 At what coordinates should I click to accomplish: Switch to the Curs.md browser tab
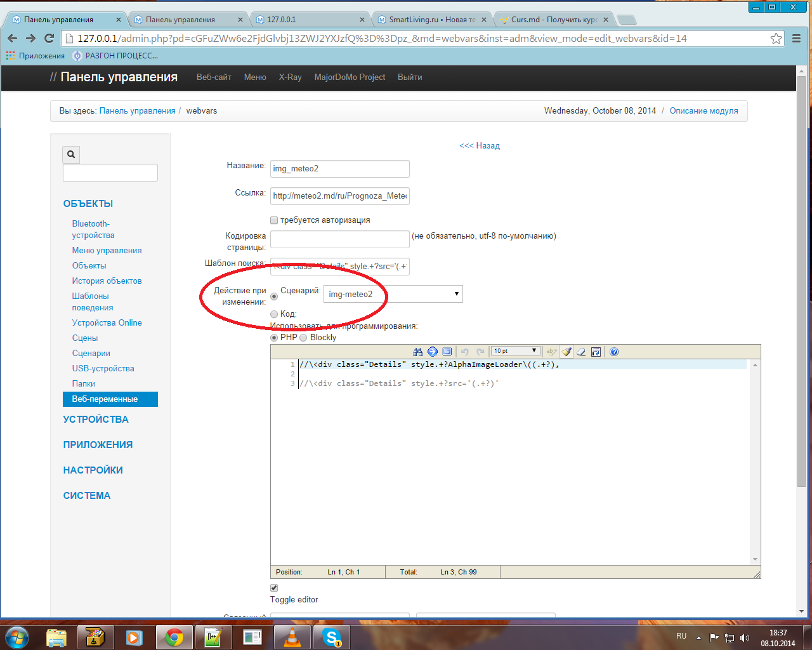click(554, 20)
